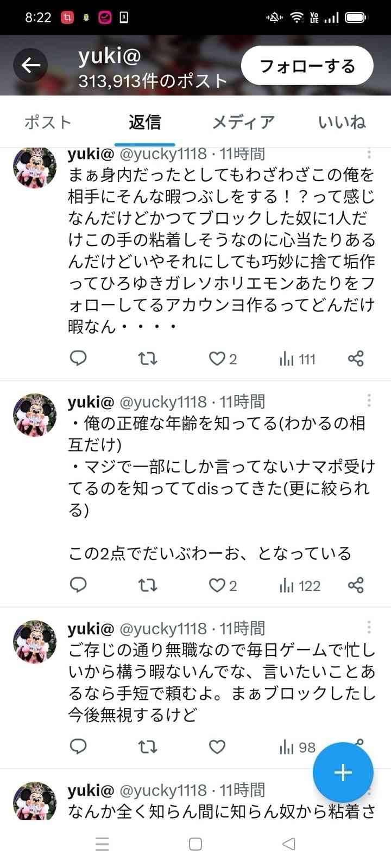Switch to the ポスト tab
This screenshot has height=868, width=391.
click(x=48, y=122)
